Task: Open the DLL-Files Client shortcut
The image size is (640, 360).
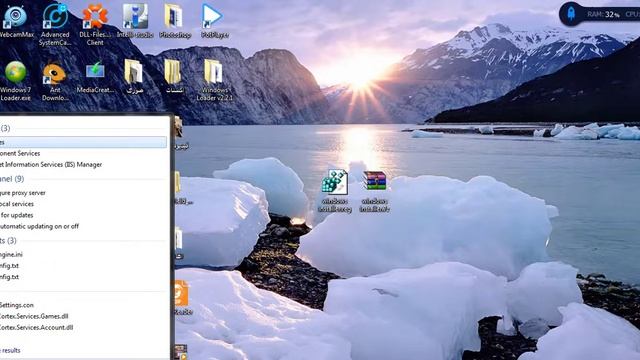Action: tap(95, 24)
